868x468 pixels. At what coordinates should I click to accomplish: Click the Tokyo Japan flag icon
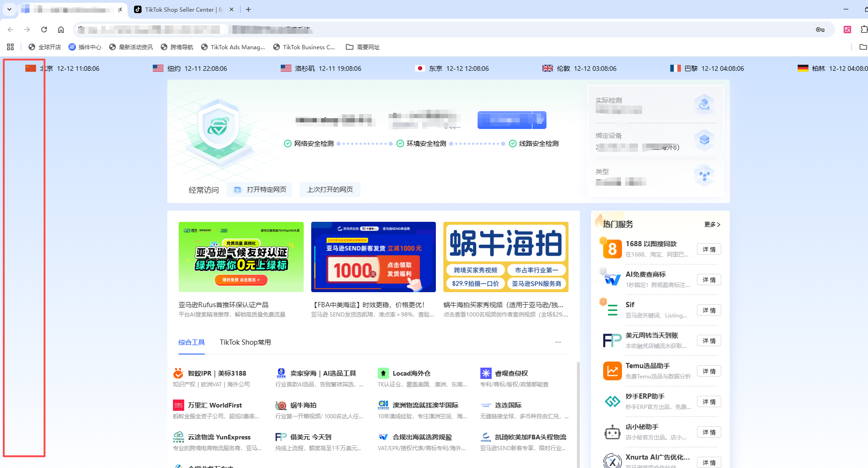(420, 68)
